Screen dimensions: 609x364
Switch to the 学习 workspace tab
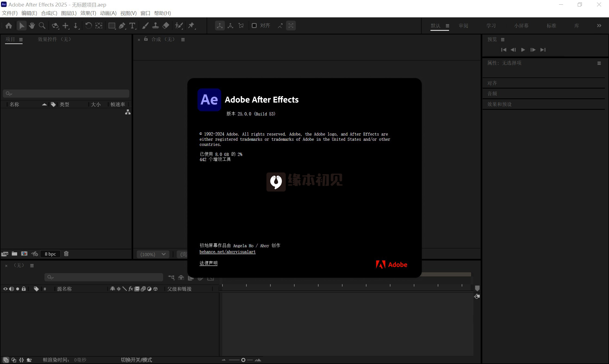[x=491, y=26]
